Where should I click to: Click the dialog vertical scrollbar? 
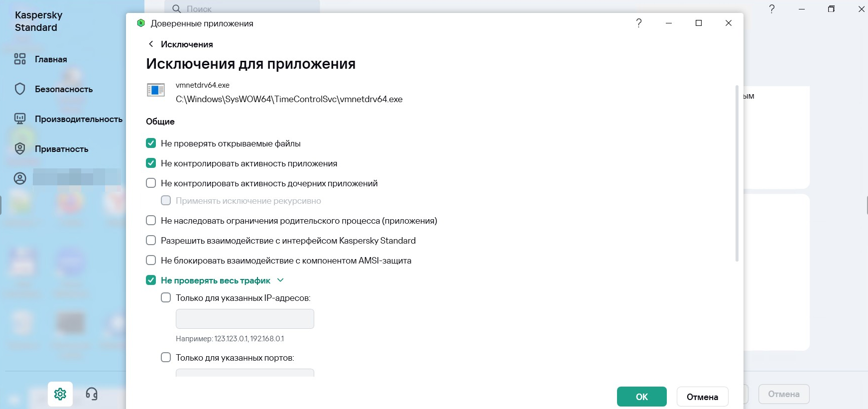[737, 173]
